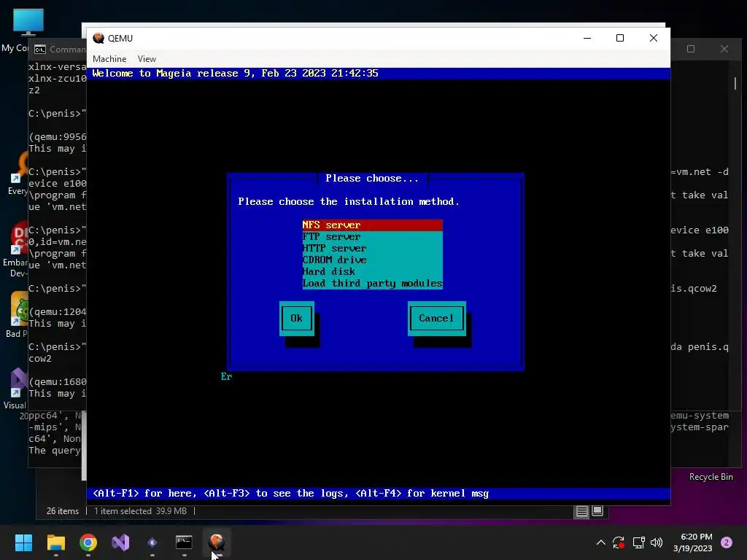Open network settings tray icon
Viewport: 747px width, 560px height.
coord(638,542)
